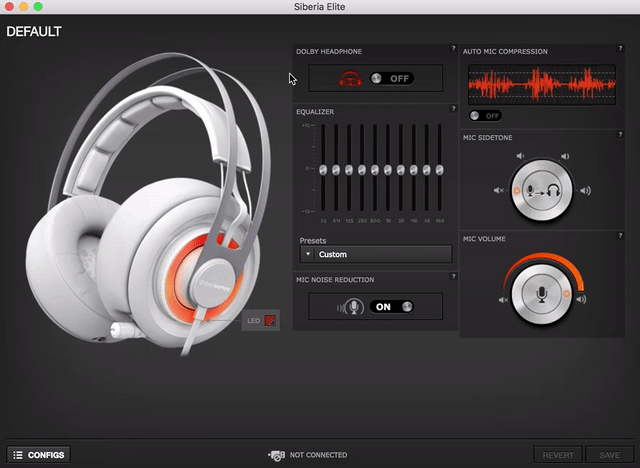Viewport: 640px width, 468px height.
Task: Click the Mic Sidetone dial knob
Action: 542,190
